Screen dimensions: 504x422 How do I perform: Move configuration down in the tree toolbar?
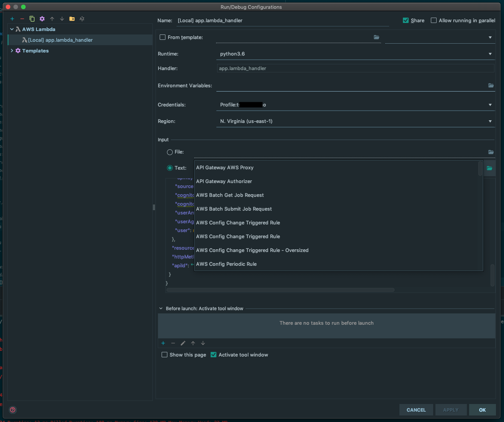[62, 19]
